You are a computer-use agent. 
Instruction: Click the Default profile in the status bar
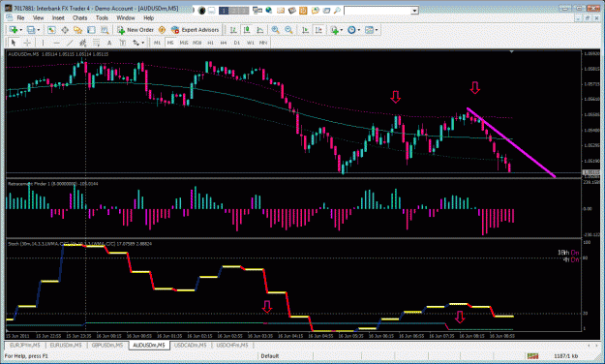(270, 356)
